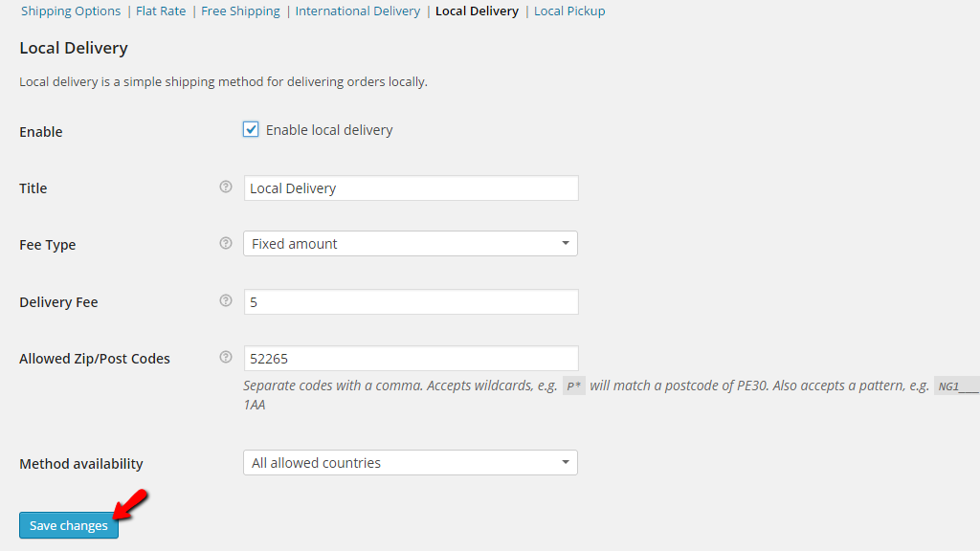This screenshot has width=980, height=551.
Task: View help for Allowed Zip/Post Codes
Action: [x=225, y=357]
